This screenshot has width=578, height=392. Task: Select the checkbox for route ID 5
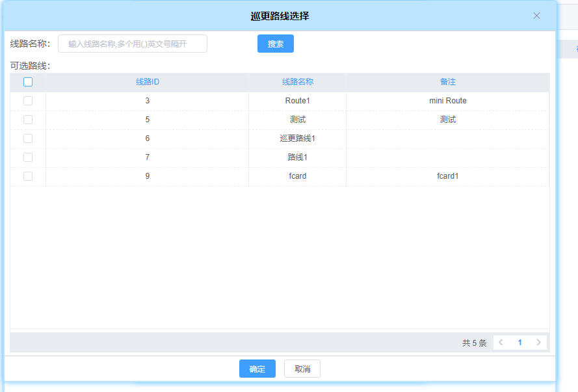28,120
